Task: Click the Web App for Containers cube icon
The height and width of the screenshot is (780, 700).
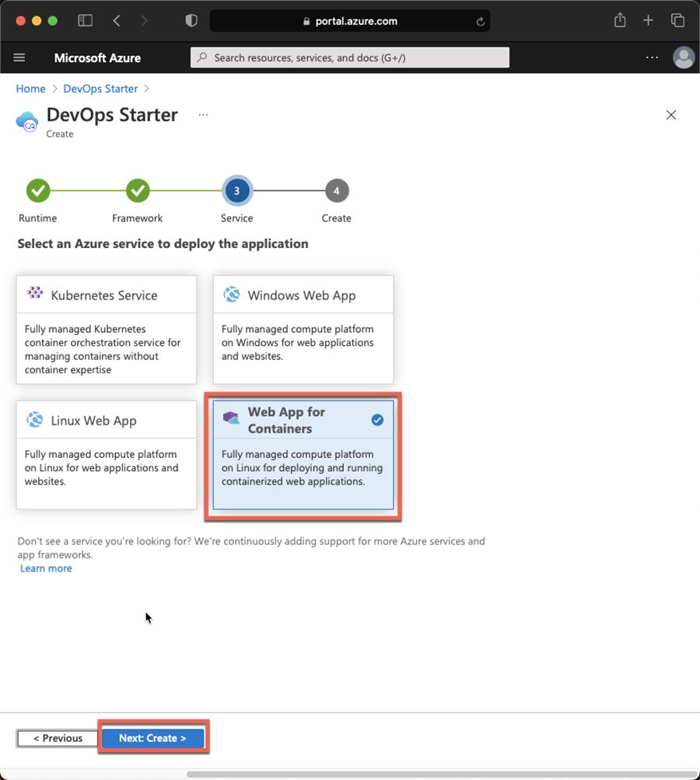Action: click(229, 418)
